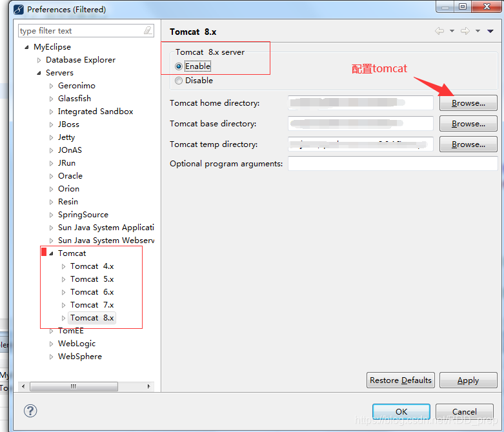Expand the Oracle server node
This screenshot has height=432, width=504.
tap(51, 176)
